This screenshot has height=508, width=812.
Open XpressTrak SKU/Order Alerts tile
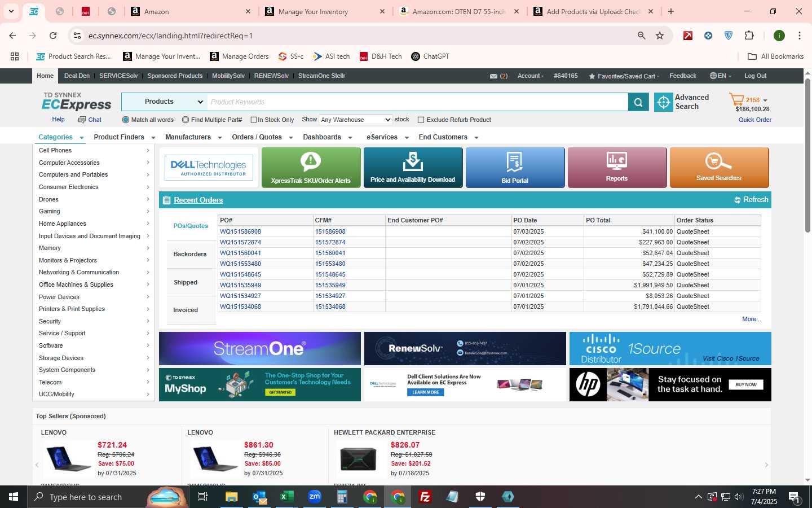pyautogui.click(x=311, y=168)
